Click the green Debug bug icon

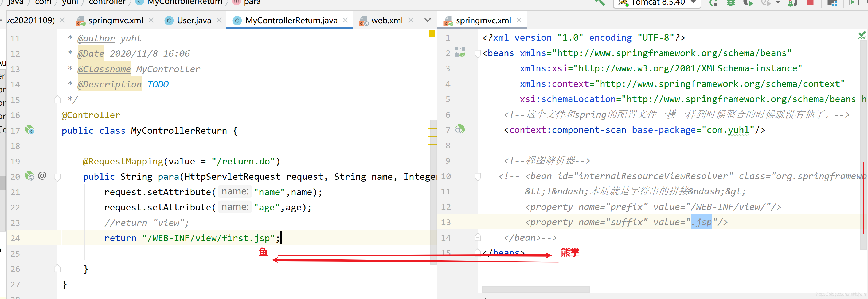(x=730, y=3)
